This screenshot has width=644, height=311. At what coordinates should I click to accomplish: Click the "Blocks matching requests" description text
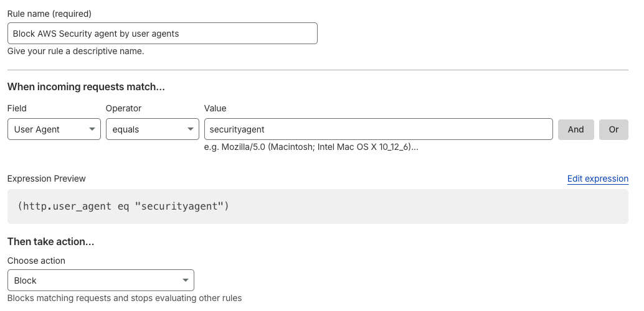(124, 298)
